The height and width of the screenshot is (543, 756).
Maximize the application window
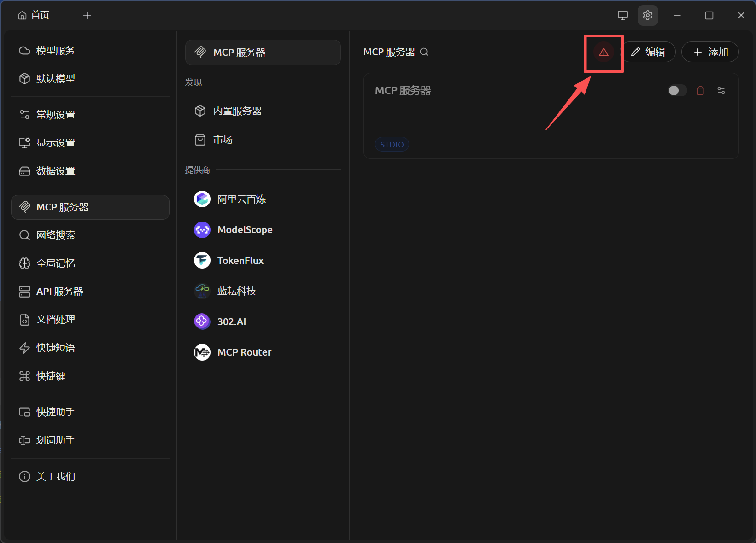pos(709,15)
